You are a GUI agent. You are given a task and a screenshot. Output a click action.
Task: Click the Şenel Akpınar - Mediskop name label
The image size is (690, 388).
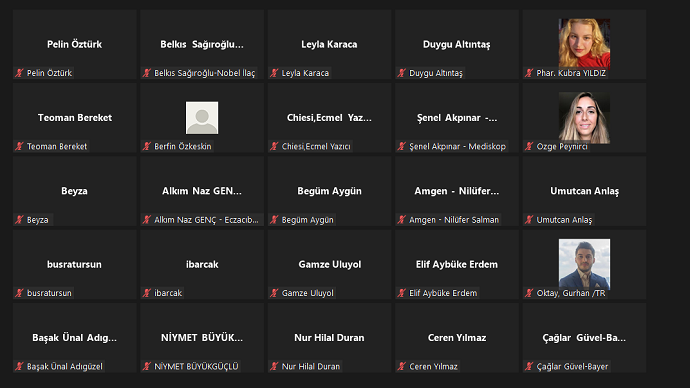[457, 146]
